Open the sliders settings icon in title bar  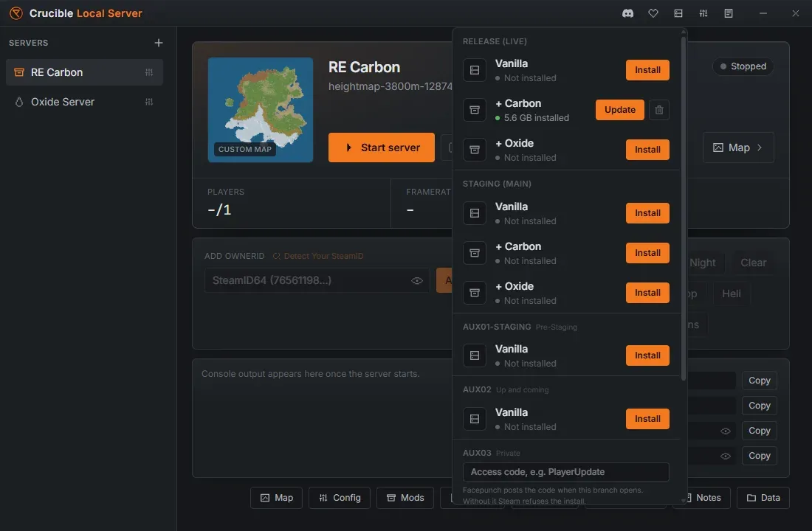pos(703,13)
